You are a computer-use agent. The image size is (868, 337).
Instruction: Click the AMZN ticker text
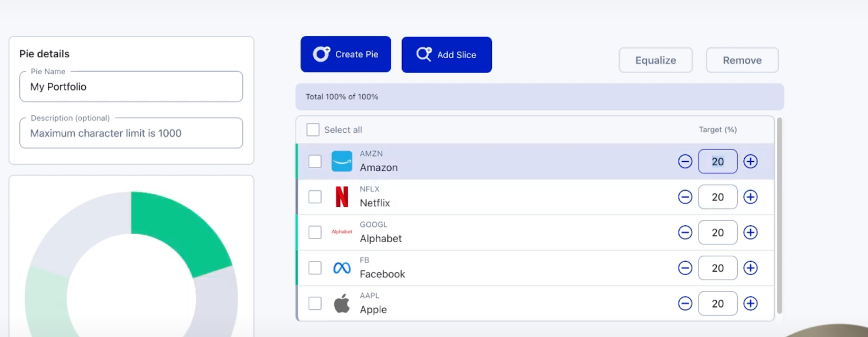coord(371,154)
